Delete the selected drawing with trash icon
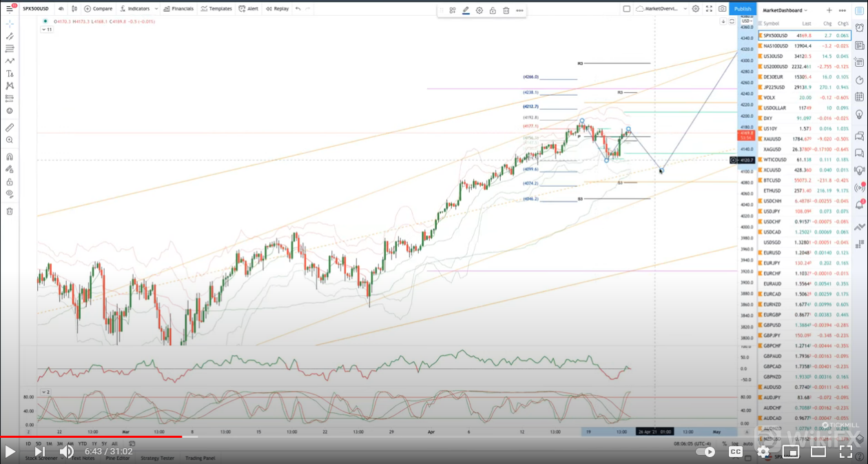The width and height of the screenshot is (868, 464). click(506, 10)
